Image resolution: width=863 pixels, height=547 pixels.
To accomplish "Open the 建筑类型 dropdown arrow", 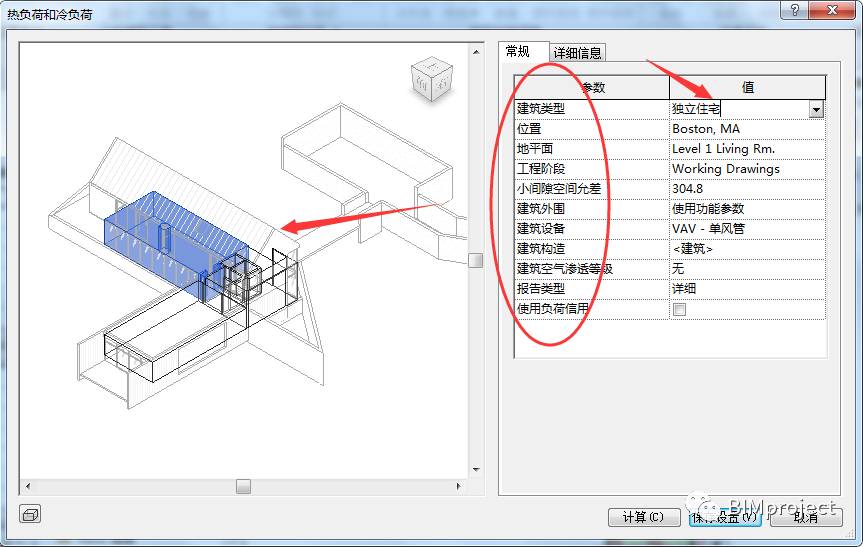I will click(816, 109).
